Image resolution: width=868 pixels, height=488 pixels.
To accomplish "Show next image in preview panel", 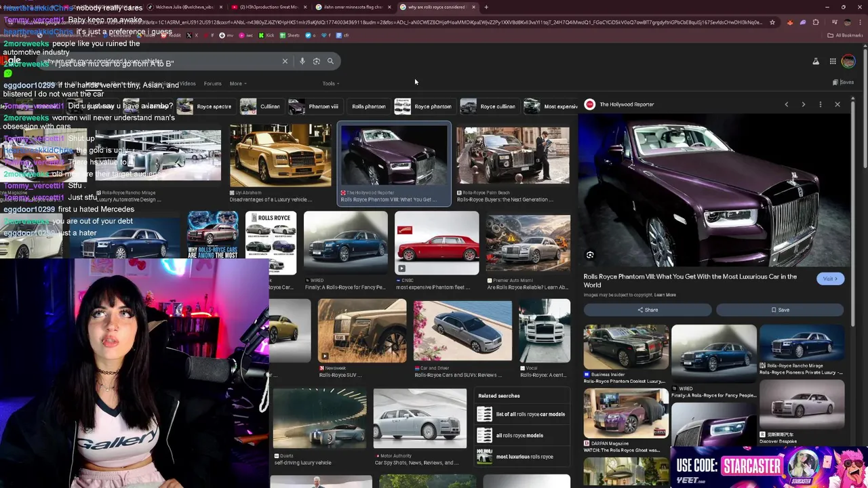I will 804,104.
